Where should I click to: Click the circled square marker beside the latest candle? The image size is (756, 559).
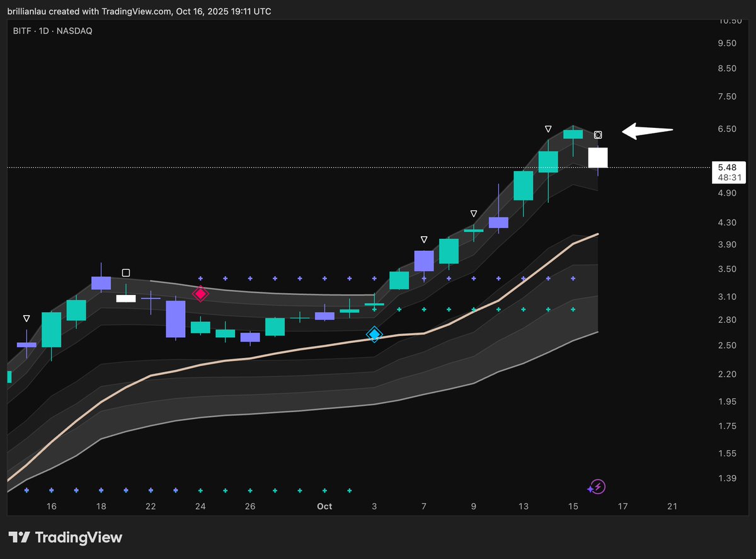point(597,134)
